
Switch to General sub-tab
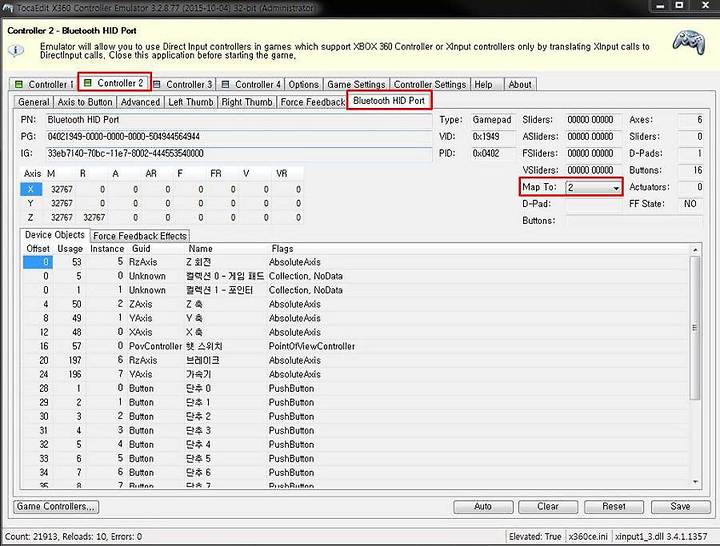34,102
